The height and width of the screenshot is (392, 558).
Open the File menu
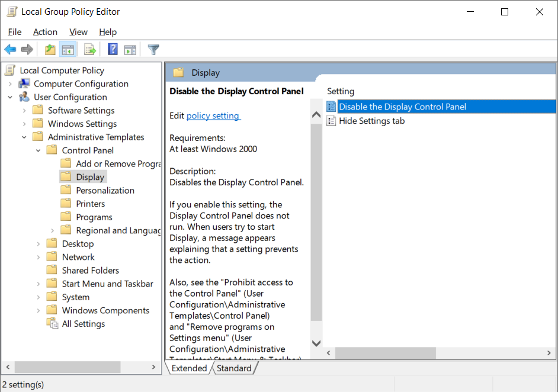pos(15,32)
